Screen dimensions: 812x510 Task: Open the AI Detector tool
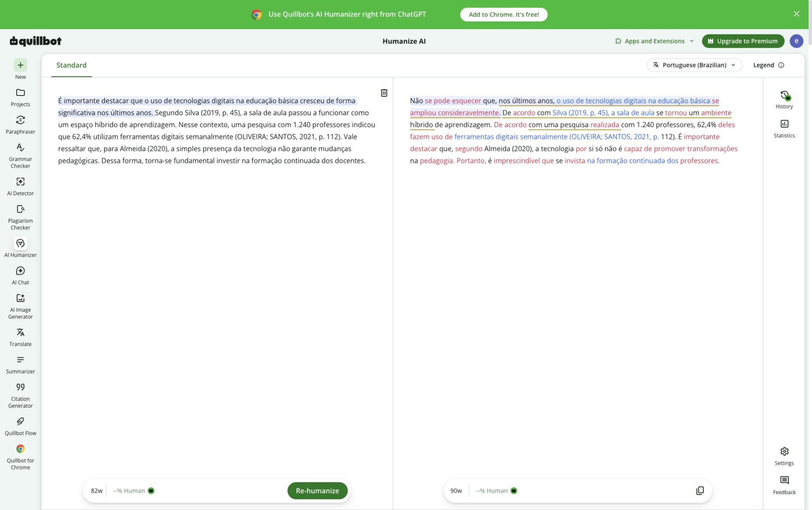20,186
